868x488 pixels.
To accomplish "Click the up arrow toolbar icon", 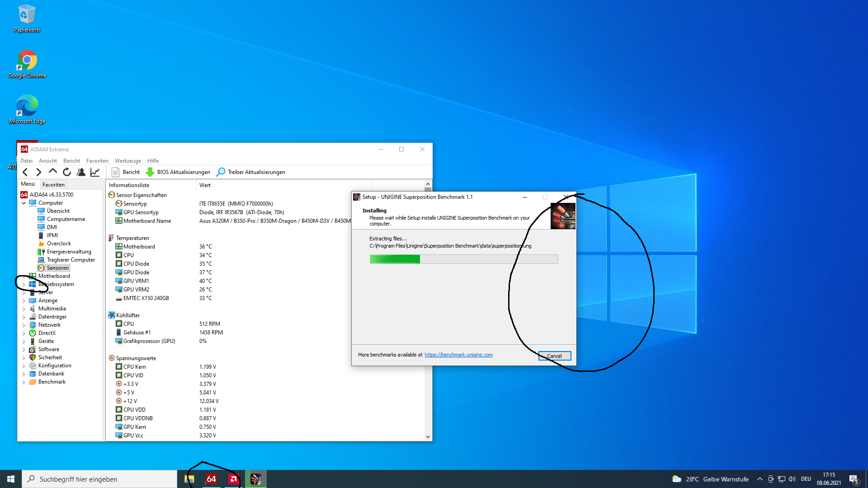I will [53, 172].
